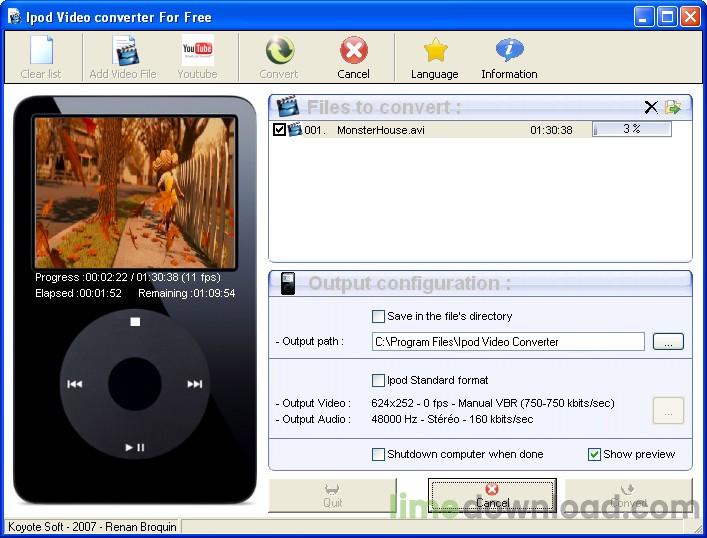Click the center button of the iPod wheel
The image size is (707, 538).
click(x=135, y=384)
